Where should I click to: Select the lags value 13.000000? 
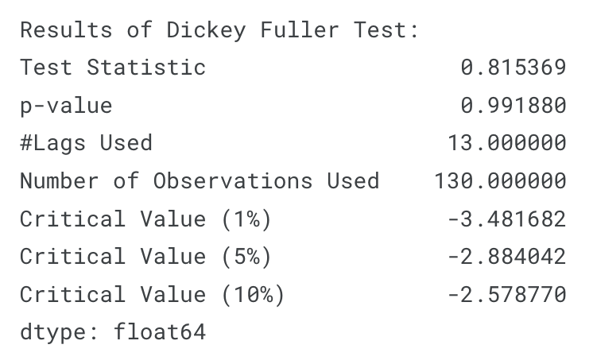(x=507, y=143)
